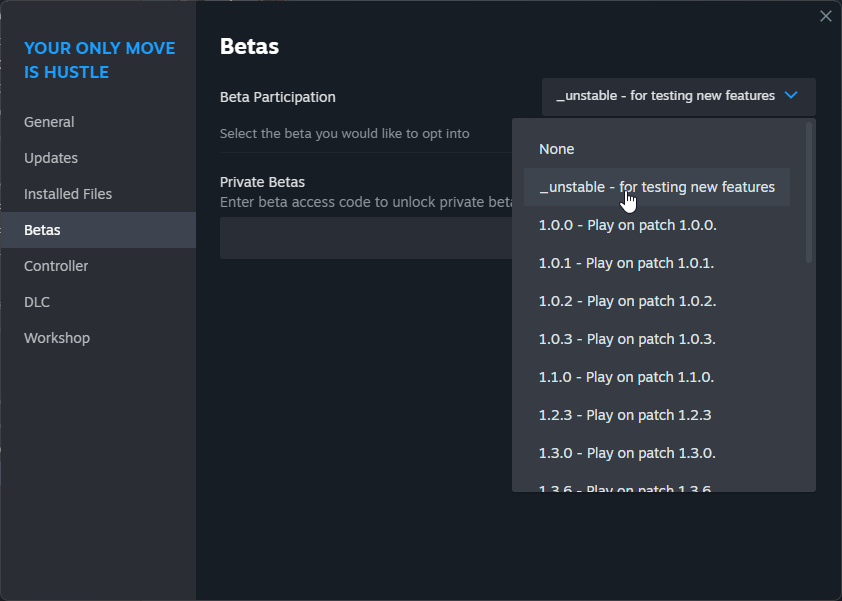Click the Private Betas heading
The height and width of the screenshot is (601, 842).
(x=262, y=182)
